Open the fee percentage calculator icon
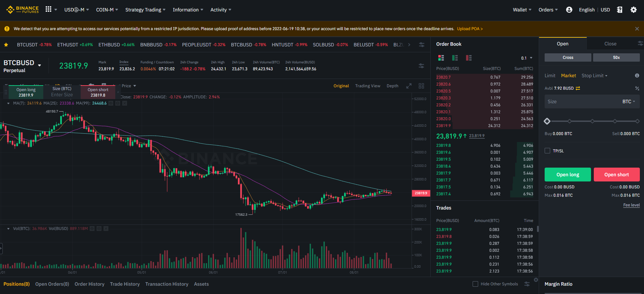Image resolution: width=644 pixels, height=294 pixels. coord(637,88)
